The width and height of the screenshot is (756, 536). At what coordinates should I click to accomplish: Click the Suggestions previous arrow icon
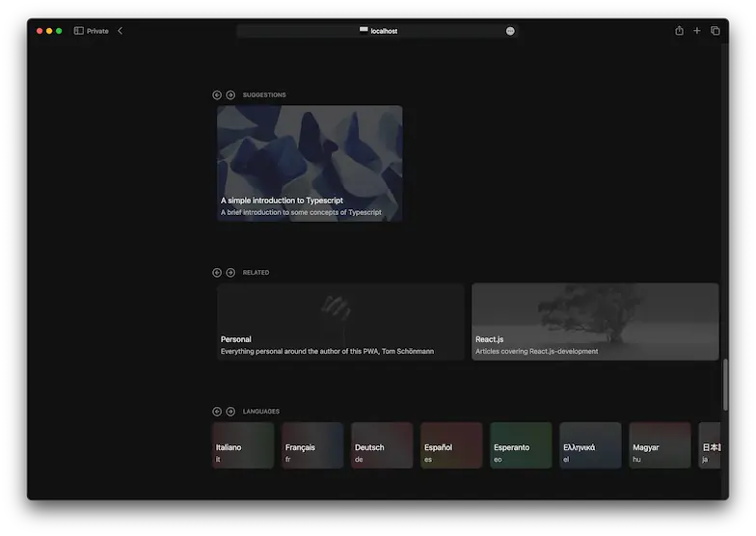[x=217, y=94]
